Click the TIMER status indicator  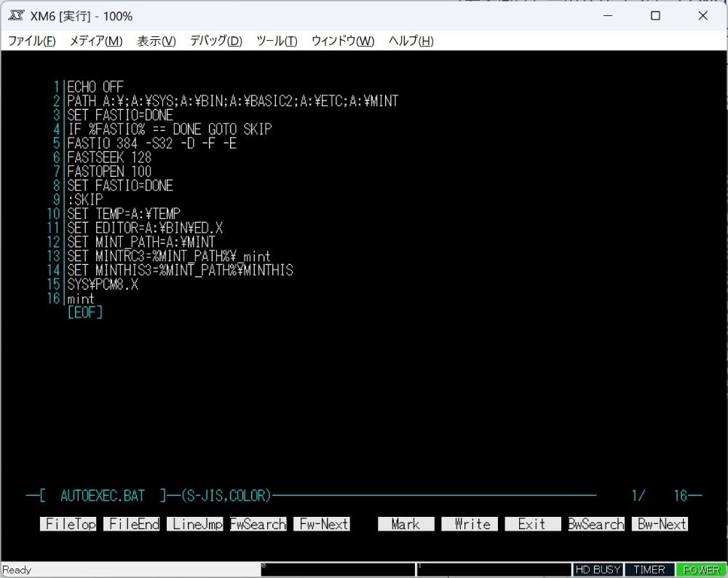649,570
